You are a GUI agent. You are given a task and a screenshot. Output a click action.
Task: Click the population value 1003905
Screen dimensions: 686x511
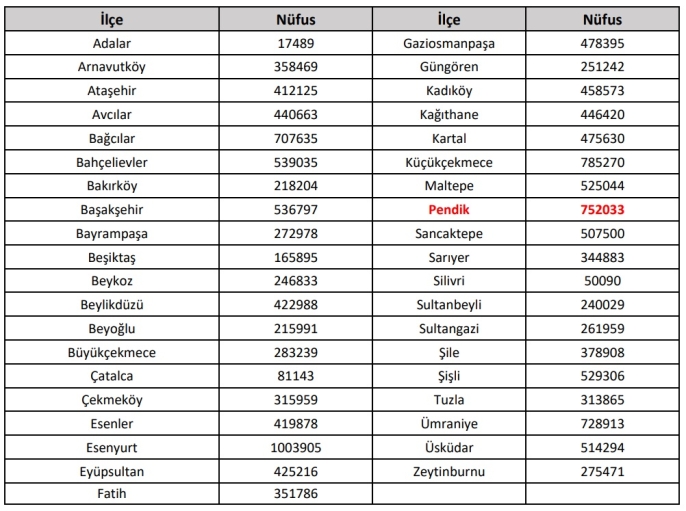pyautogui.click(x=296, y=448)
